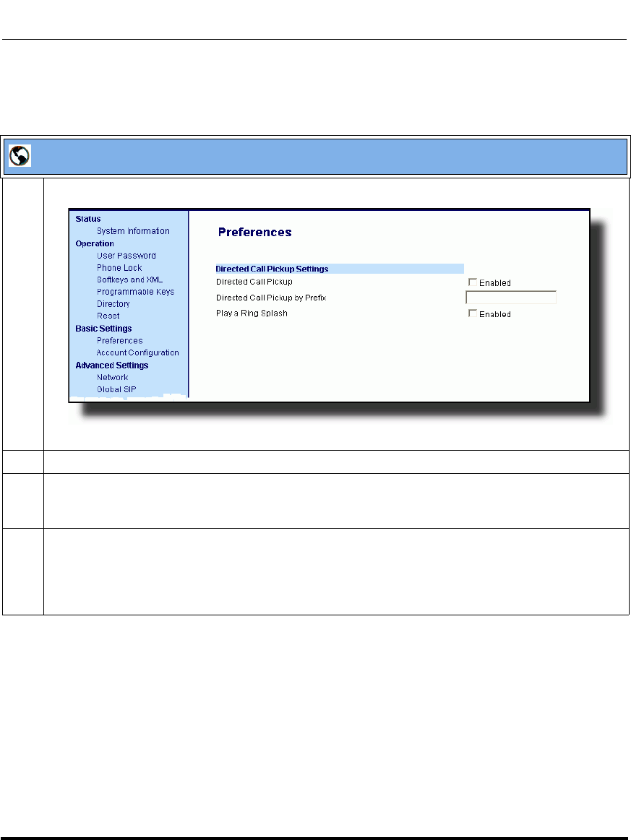Click the Directed Call Pickup label
631x840 pixels.
point(254,282)
